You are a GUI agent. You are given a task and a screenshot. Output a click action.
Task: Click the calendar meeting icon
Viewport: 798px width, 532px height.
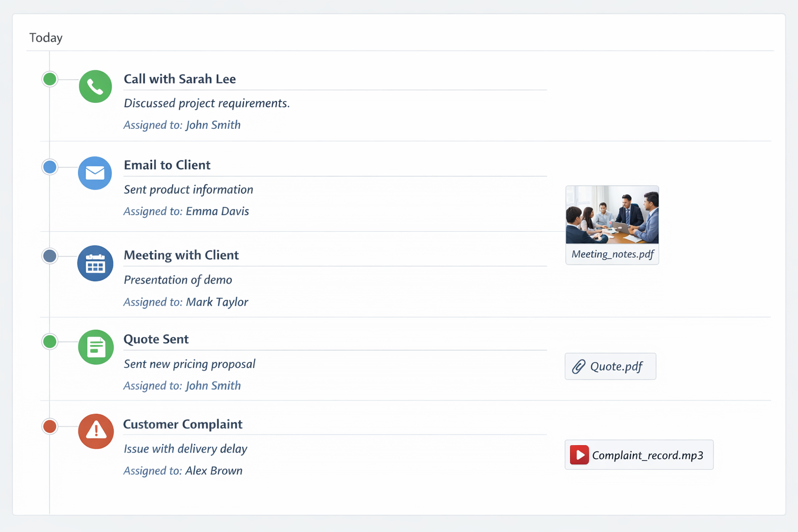click(95, 263)
